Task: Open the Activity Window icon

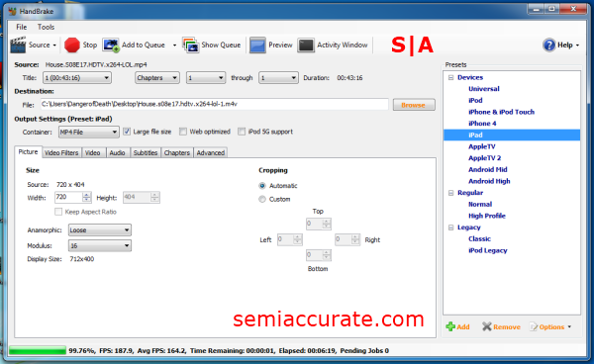Action: pos(306,45)
